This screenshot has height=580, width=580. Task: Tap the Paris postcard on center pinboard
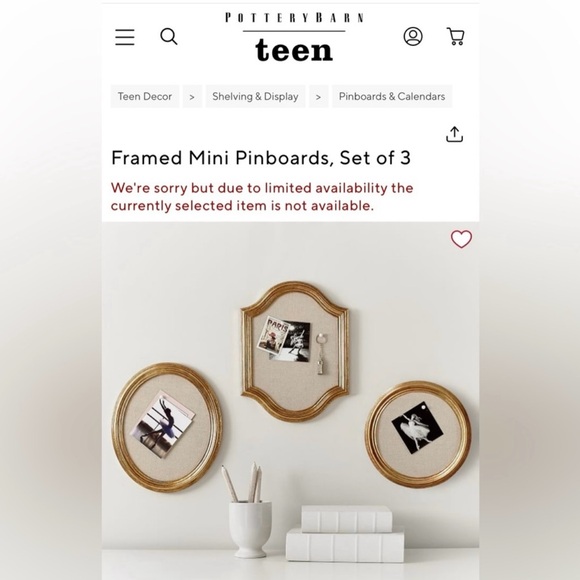273,336
